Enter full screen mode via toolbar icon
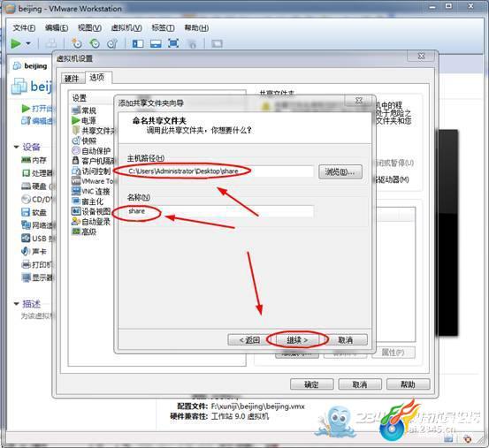Viewport: 489px width, 448px height. pyautogui.click(x=173, y=43)
